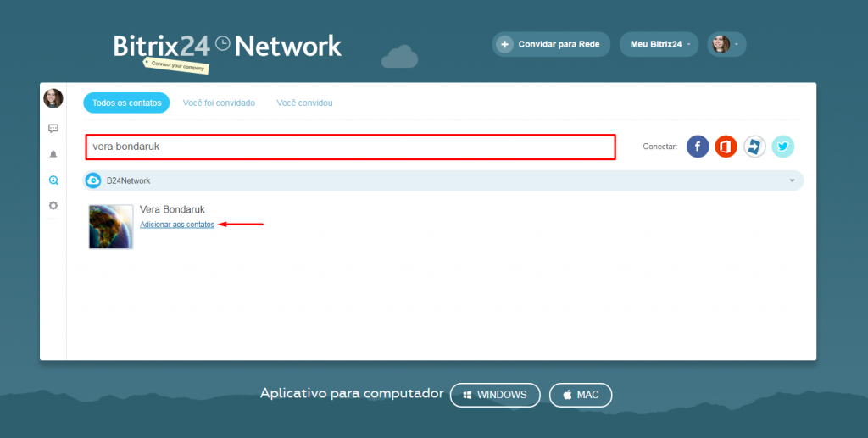This screenshot has height=438, width=868.
Task: Connect with Office 365 icon
Action: [x=726, y=147]
